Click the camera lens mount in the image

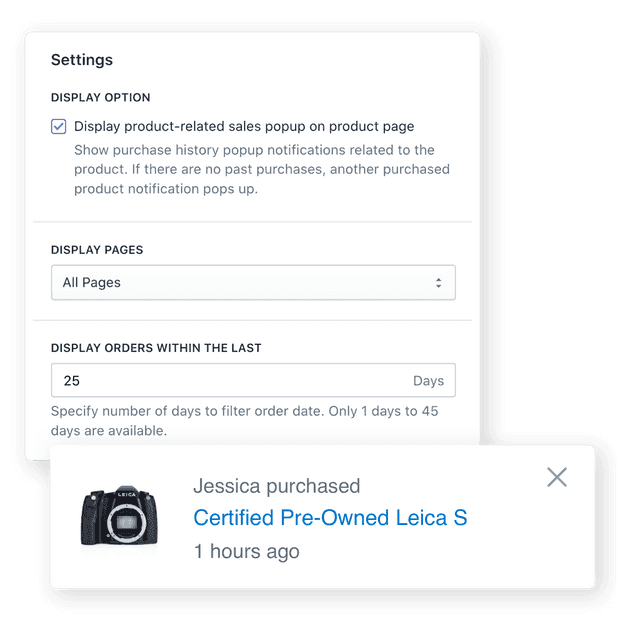pos(126,522)
